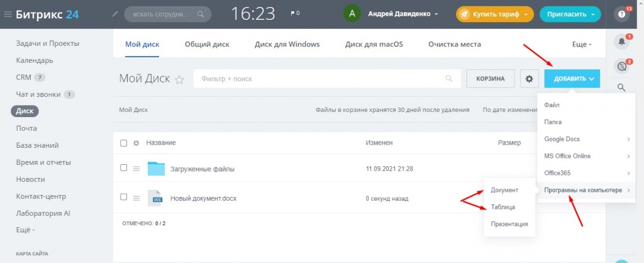Screen dimensions: 644x263
Task: Open disk settings gear button
Action: pos(530,79)
